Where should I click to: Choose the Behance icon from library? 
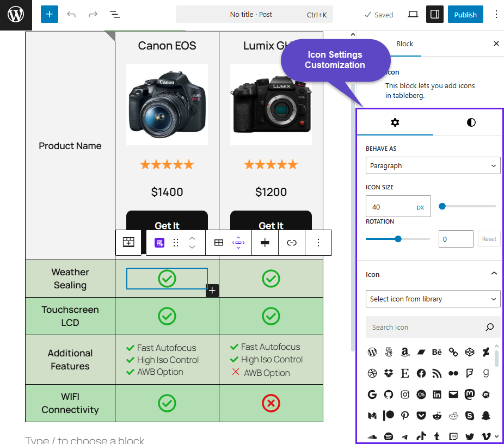click(437, 352)
